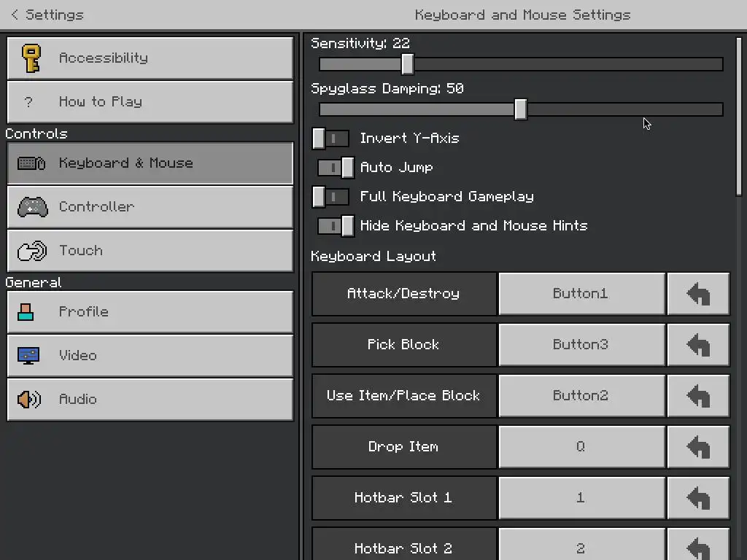Toggle Invert Y-Axis switch

click(x=330, y=139)
